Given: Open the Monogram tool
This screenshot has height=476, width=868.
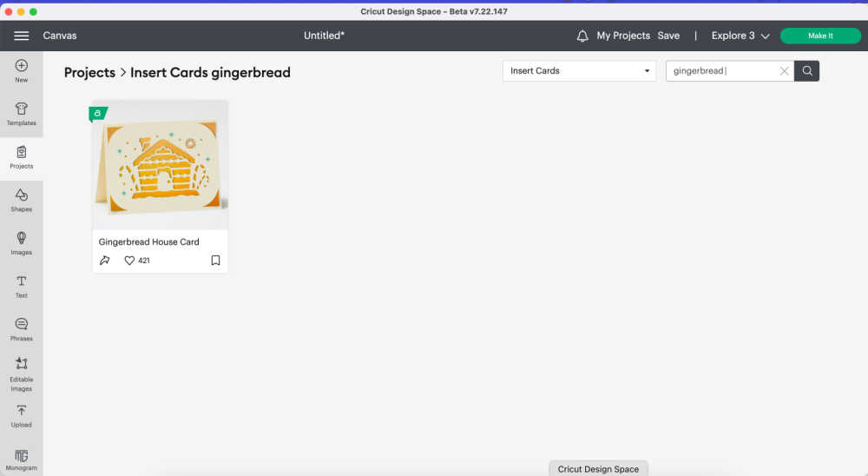Looking at the screenshot, I should pyautogui.click(x=22, y=459).
